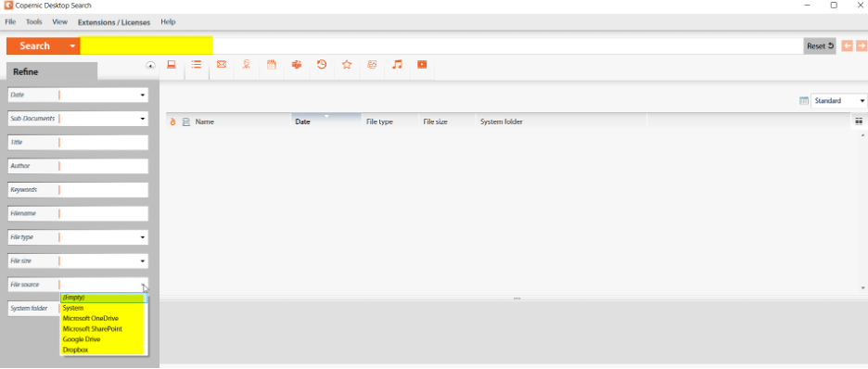Open the Search button dropdown arrow
This screenshot has height=369, width=868.
point(72,46)
